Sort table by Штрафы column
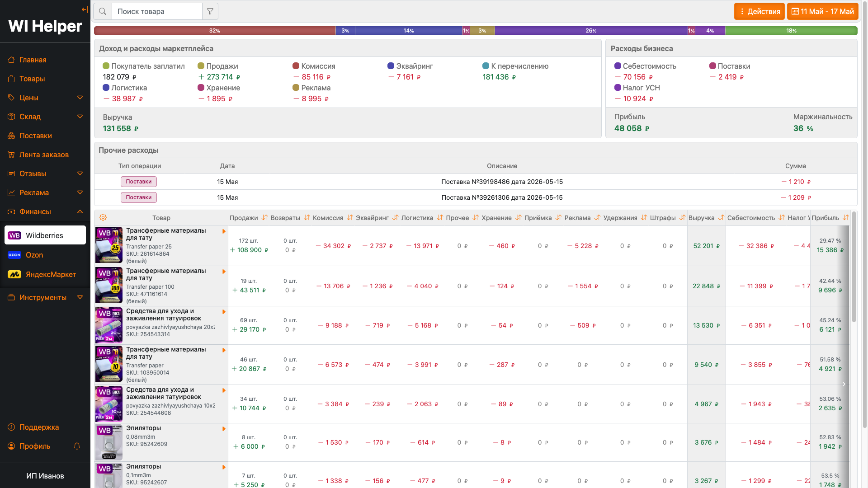 [x=683, y=218]
